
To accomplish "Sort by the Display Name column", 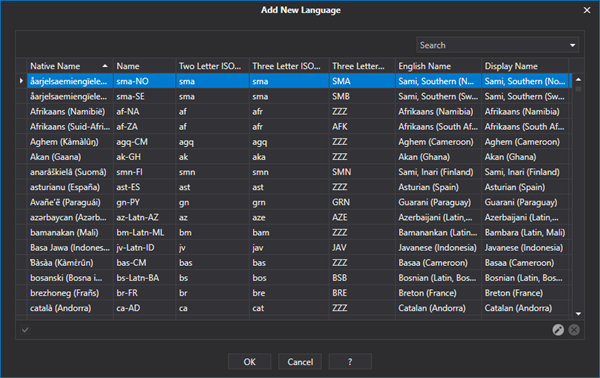I will (x=525, y=66).
